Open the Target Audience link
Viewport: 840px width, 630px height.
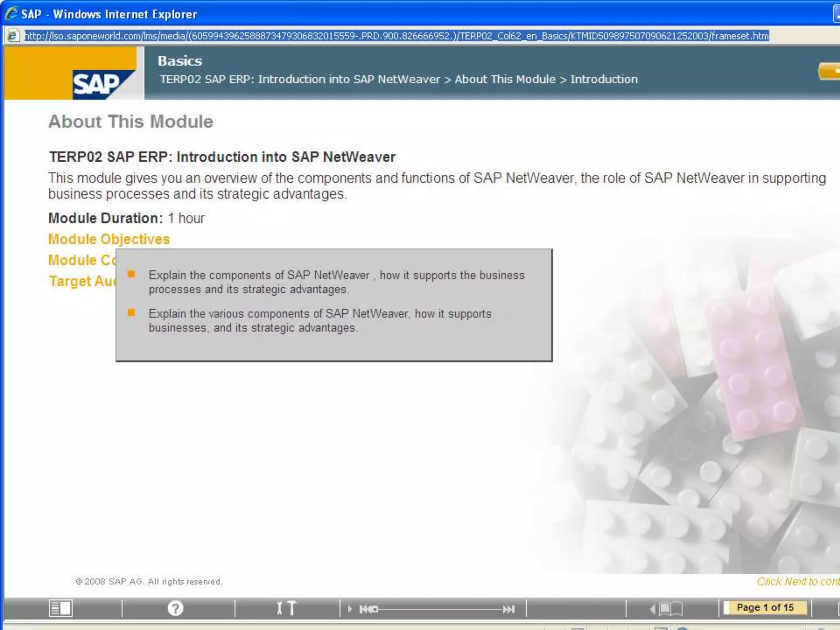tap(82, 281)
